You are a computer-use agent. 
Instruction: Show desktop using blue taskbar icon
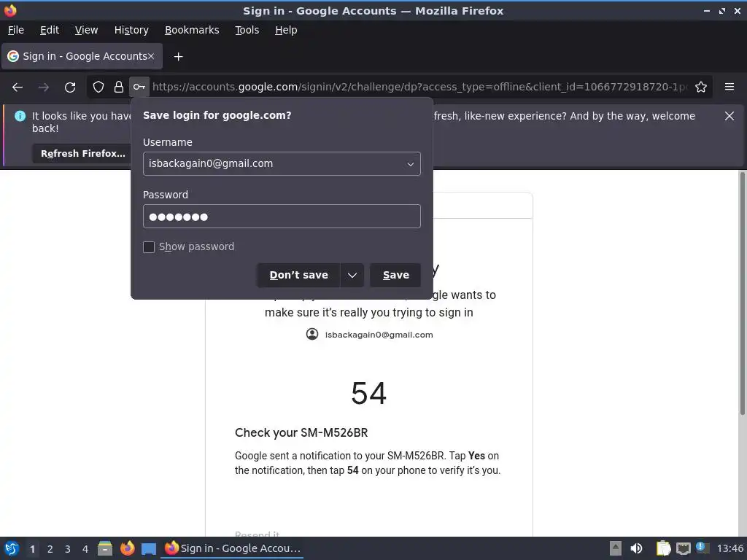[x=149, y=548]
